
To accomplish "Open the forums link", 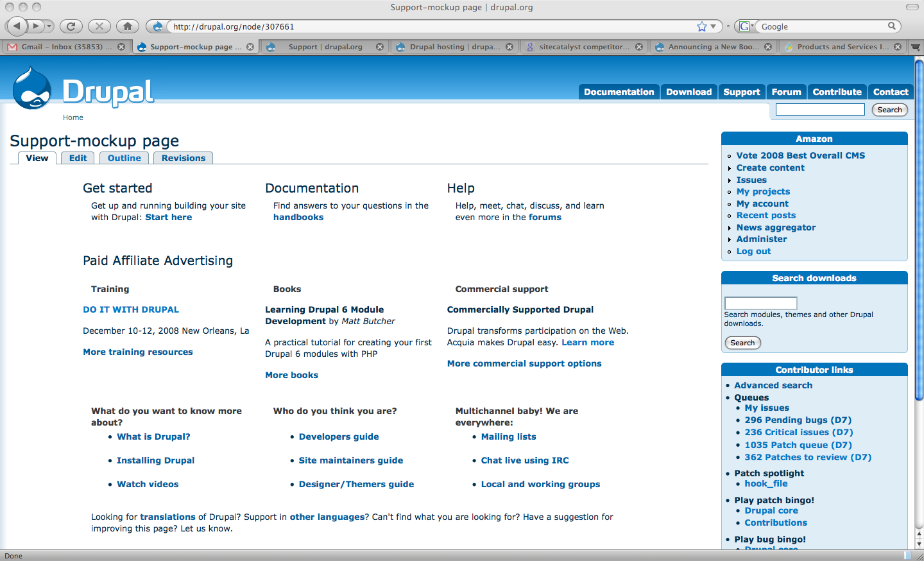I will point(545,218).
